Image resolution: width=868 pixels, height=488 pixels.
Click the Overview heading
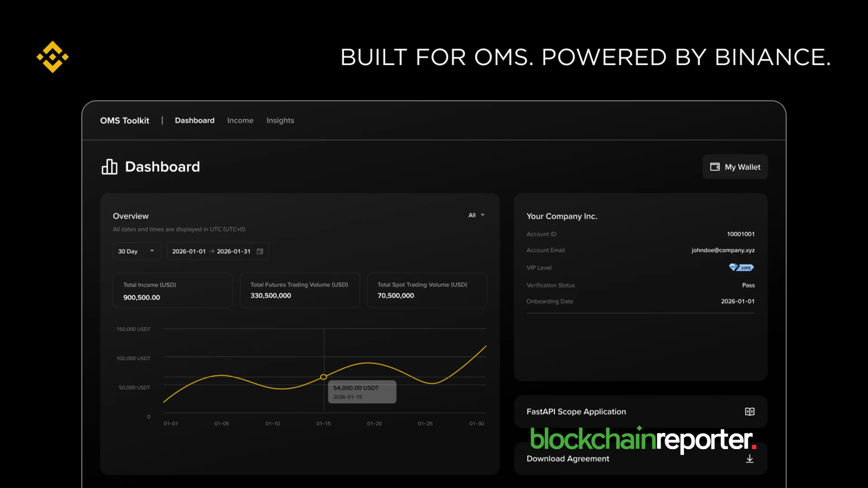131,216
